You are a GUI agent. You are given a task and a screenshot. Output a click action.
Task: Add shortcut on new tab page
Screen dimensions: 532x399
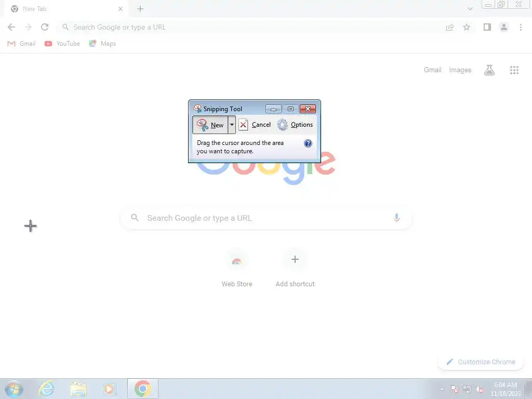click(x=295, y=269)
